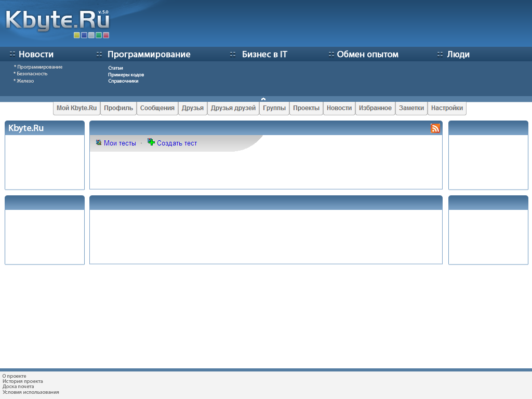Open the Статьи link
Image resolution: width=532 pixels, height=399 pixels.
click(x=115, y=68)
